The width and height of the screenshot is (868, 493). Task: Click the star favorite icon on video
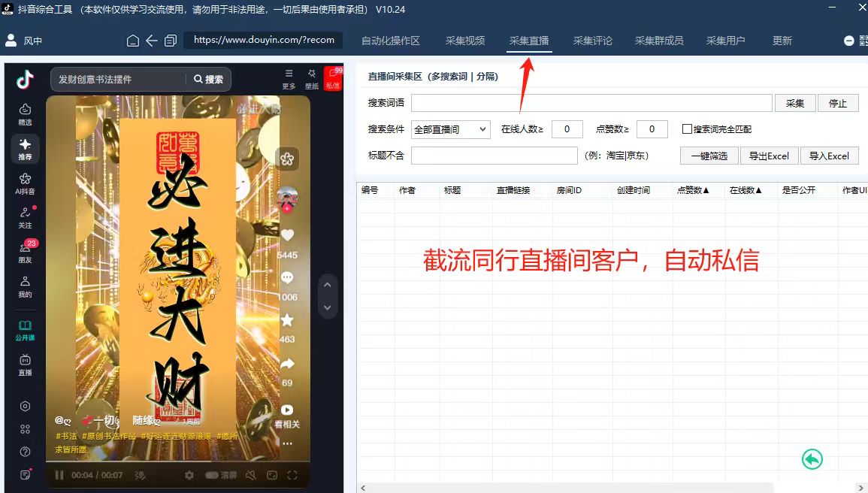pyautogui.click(x=287, y=320)
